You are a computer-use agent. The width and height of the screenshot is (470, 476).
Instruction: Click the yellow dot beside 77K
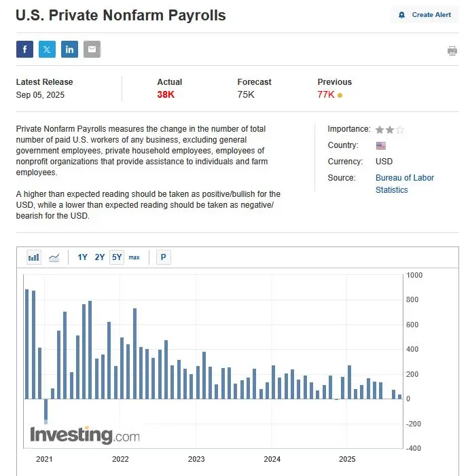click(x=340, y=95)
